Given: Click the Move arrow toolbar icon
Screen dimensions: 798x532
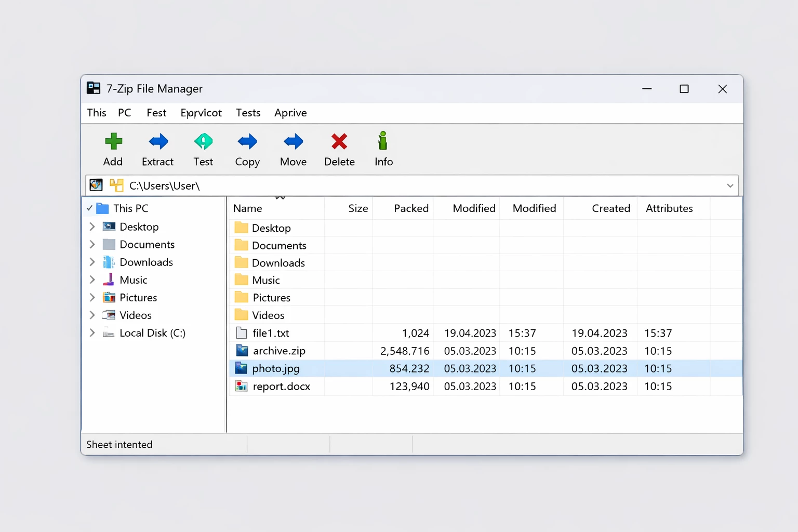Looking at the screenshot, I should tap(293, 141).
